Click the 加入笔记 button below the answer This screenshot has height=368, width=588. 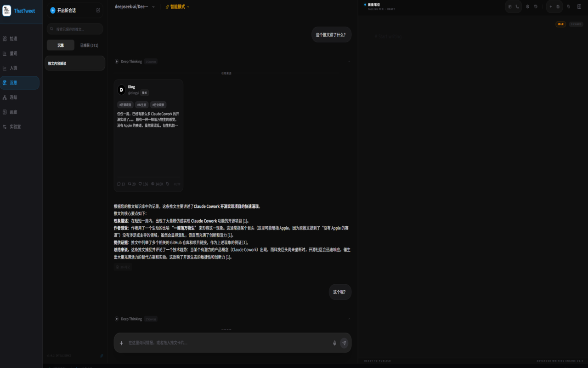tap(123, 267)
